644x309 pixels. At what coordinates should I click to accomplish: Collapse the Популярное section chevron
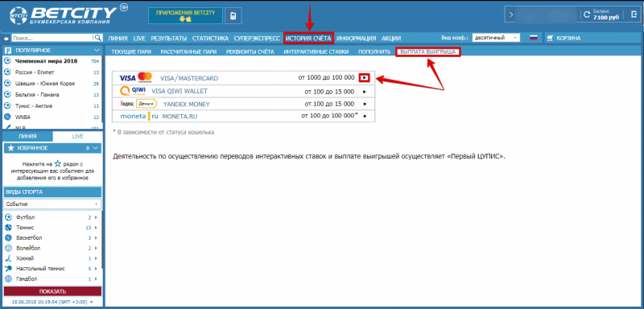tap(97, 50)
